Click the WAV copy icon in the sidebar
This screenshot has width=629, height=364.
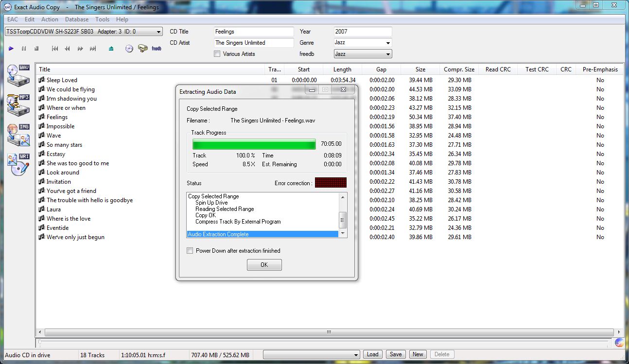point(19,75)
